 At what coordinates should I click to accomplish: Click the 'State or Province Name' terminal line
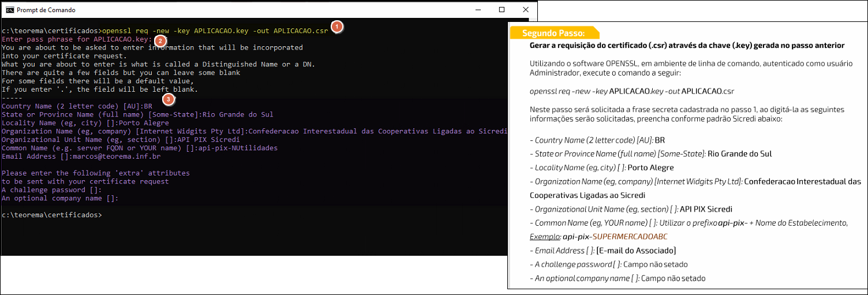click(x=137, y=114)
